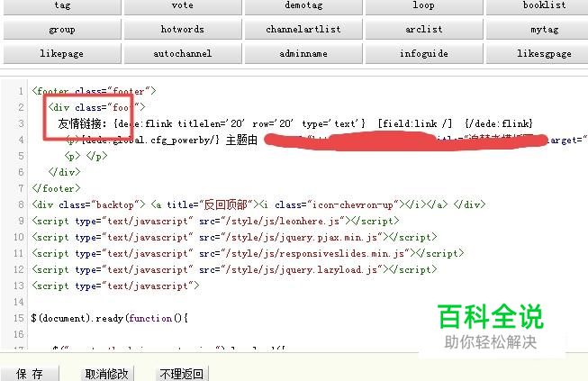Click the 取消修改 cancel changes button
Screen dimensions: 588x381
point(107,374)
